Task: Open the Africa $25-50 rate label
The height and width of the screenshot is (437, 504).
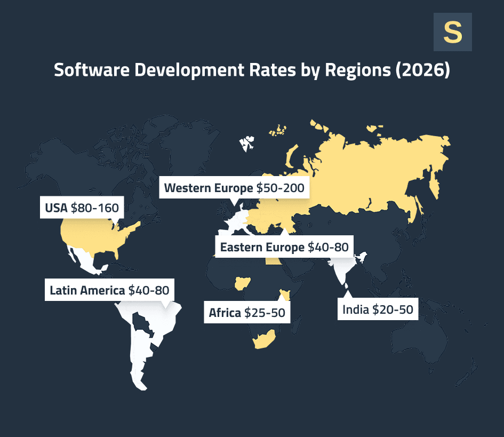Action: [246, 313]
